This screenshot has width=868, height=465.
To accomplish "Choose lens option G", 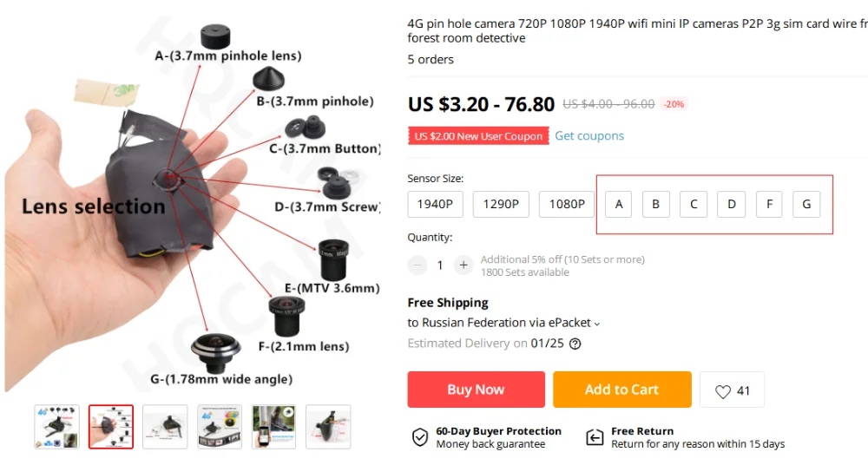I will 806,204.
